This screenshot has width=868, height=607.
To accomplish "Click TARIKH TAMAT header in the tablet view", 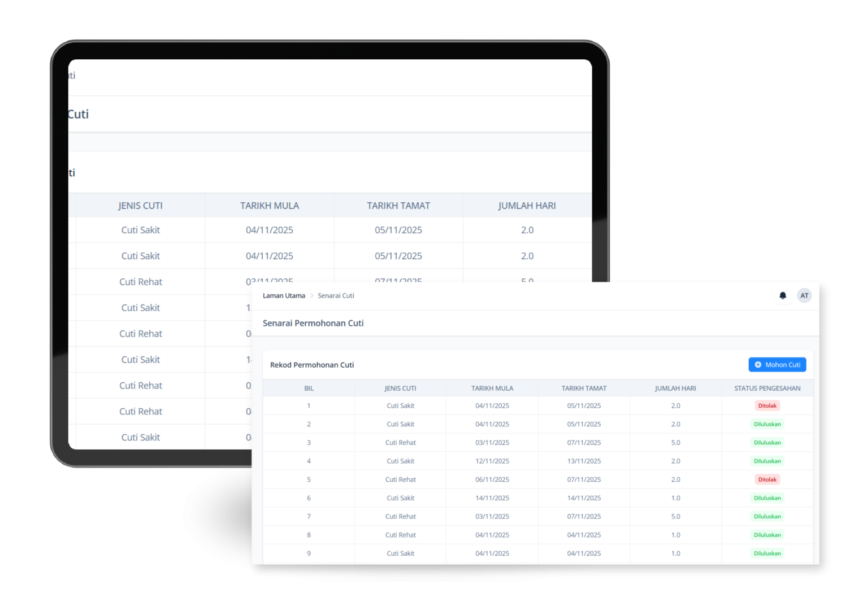I will pos(398,206).
